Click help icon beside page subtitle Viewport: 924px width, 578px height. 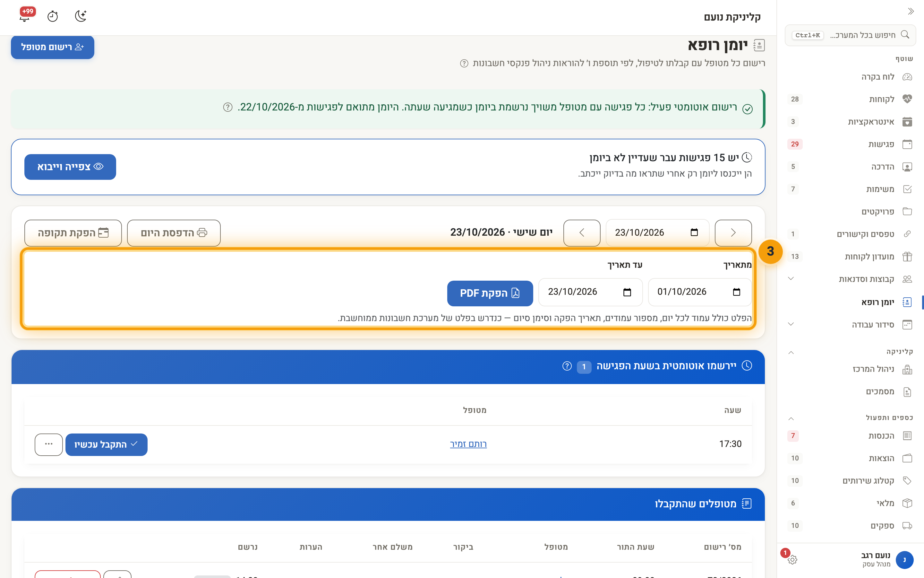pyautogui.click(x=464, y=64)
